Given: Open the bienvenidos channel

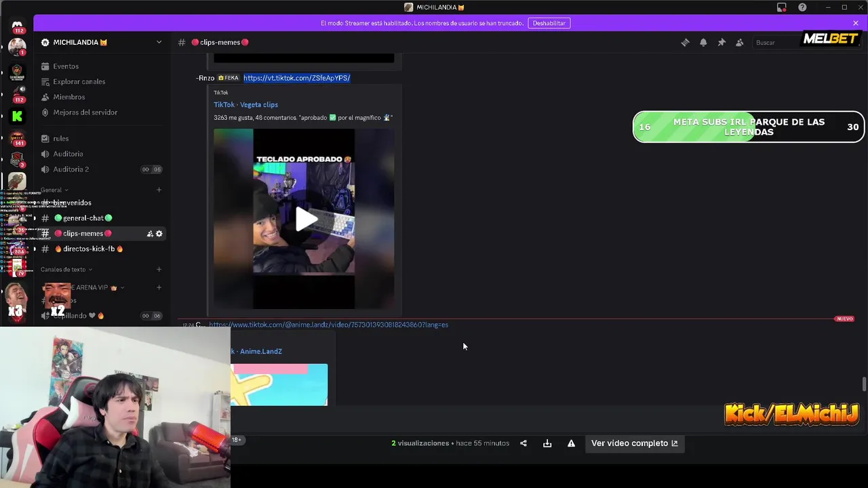Looking at the screenshot, I should [x=72, y=203].
